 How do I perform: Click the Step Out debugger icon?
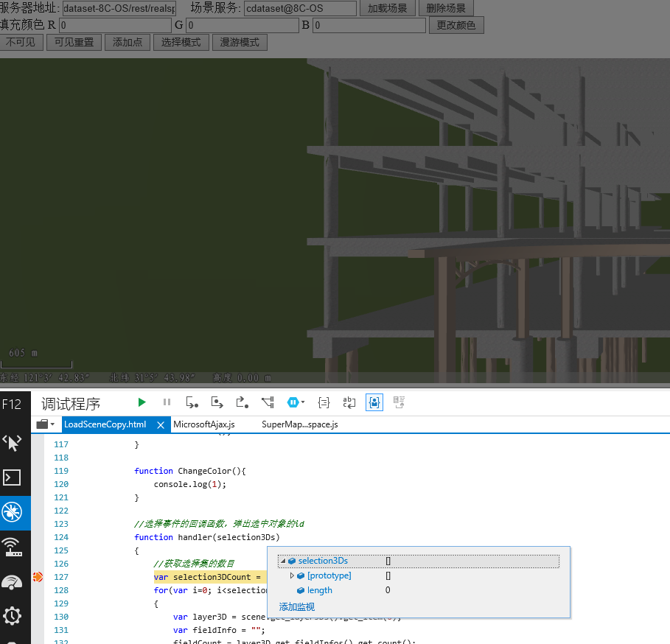tap(242, 402)
